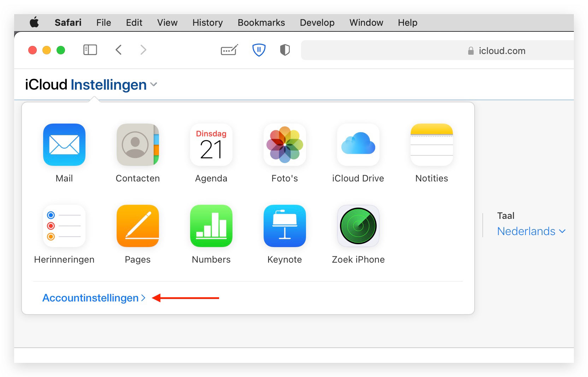Click the Mail label text
The width and height of the screenshot is (588, 377).
tap(64, 178)
